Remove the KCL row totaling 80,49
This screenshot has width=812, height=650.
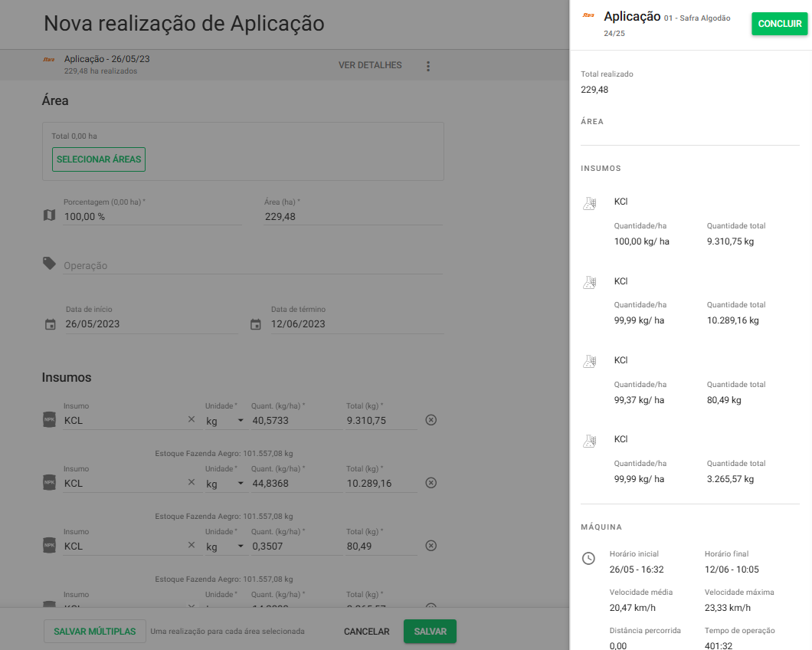tap(431, 546)
